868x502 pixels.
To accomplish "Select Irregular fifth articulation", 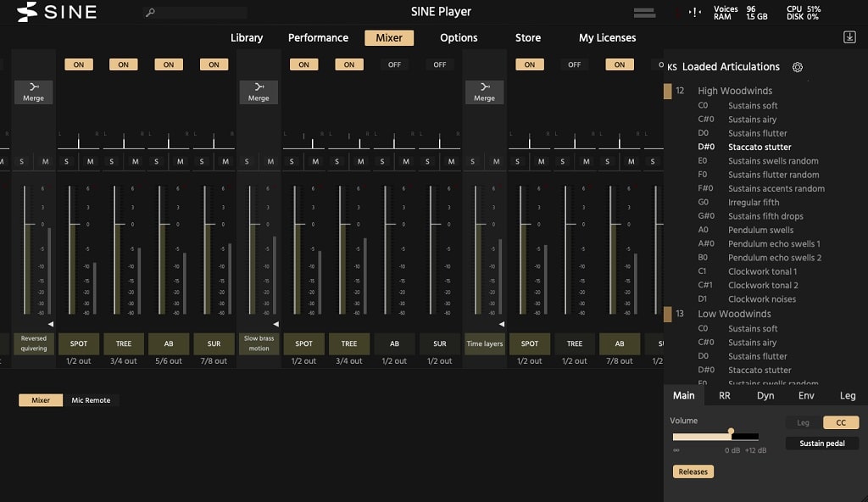I will (754, 202).
